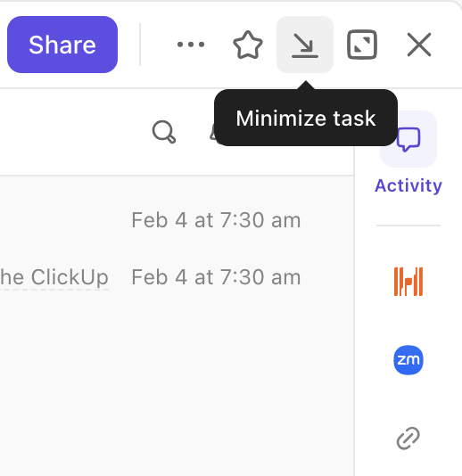Click the Minimize task tooltip
The width and height of the screenshot is (462, 476).
306,118
